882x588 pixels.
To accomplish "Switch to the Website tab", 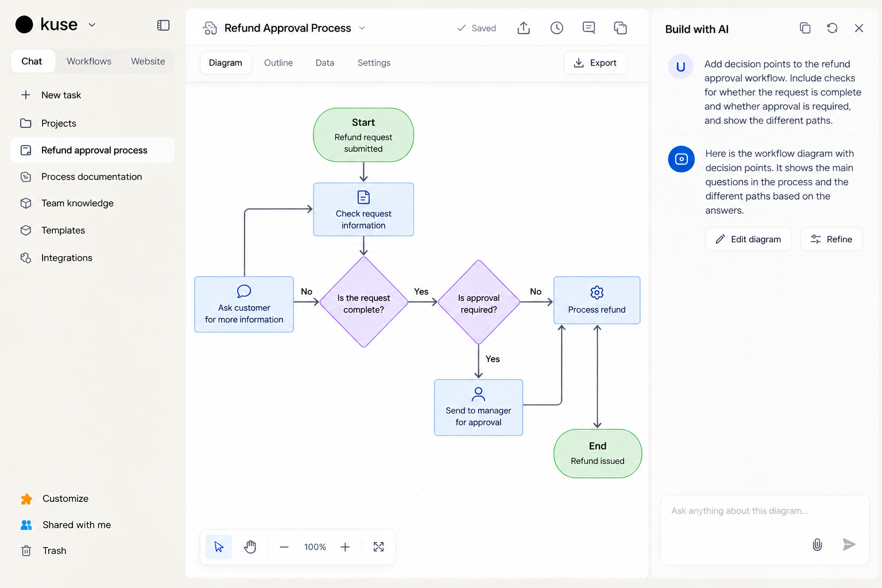I will [148, 61].
